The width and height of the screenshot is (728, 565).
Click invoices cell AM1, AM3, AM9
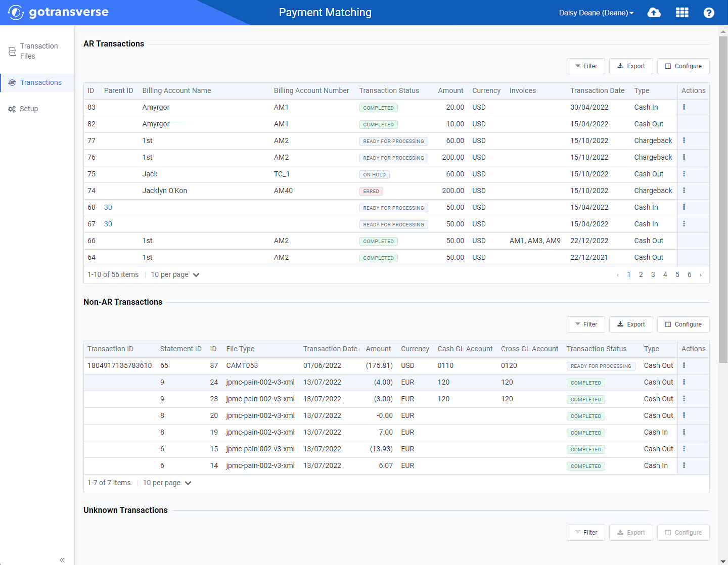(535, 241)
